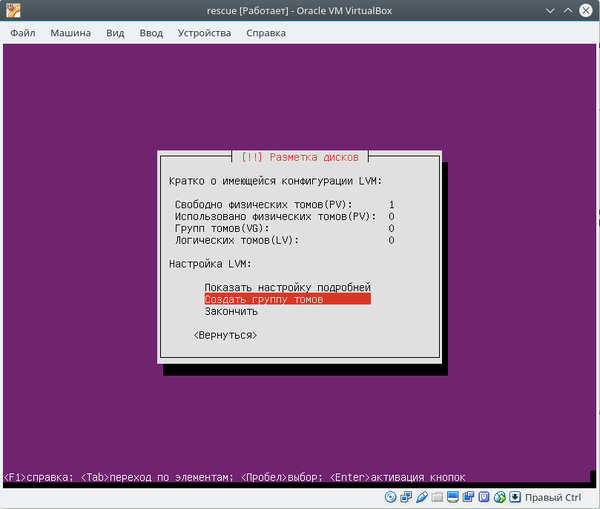Click the optical disk status icon

pos(390,497)
